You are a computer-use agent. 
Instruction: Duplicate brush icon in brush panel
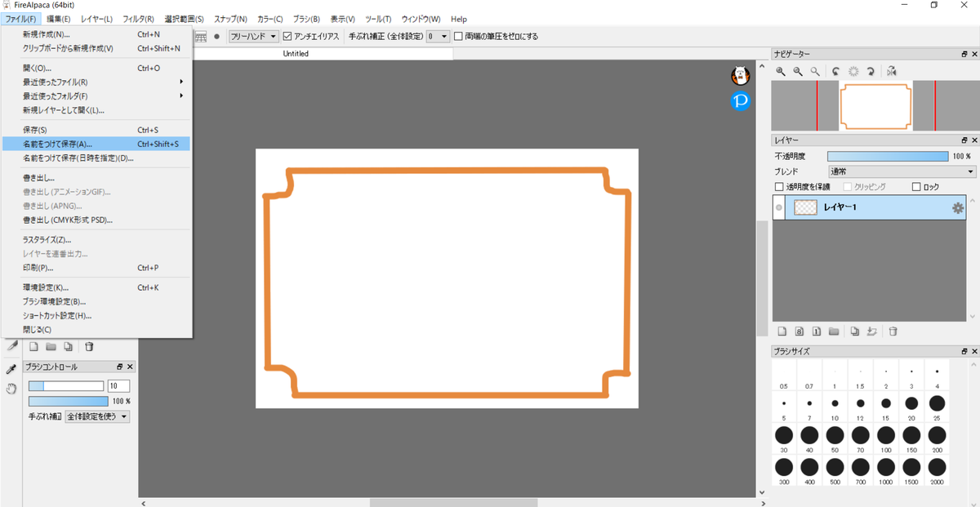(69, 346)
